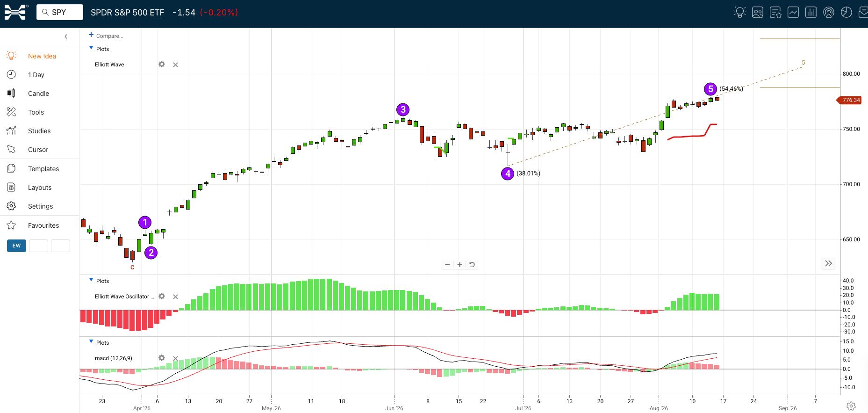Open the broadcast signal icon in header

829,12
